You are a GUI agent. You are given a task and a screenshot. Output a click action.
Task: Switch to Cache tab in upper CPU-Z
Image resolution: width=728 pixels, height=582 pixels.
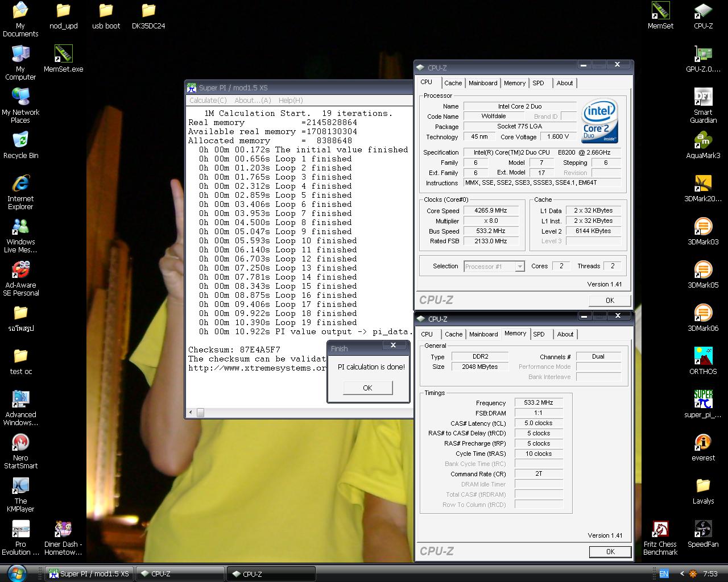tap(453, 83)
